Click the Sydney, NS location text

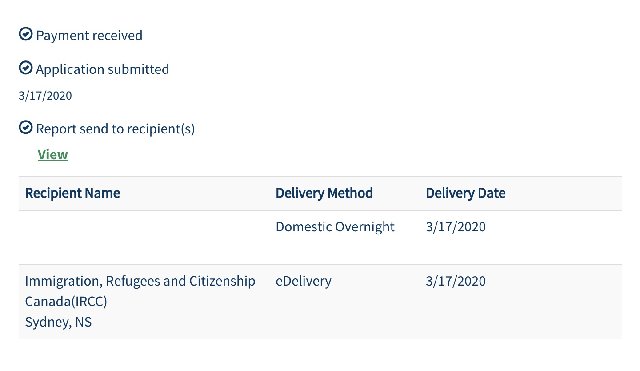(x=58, y=322)
